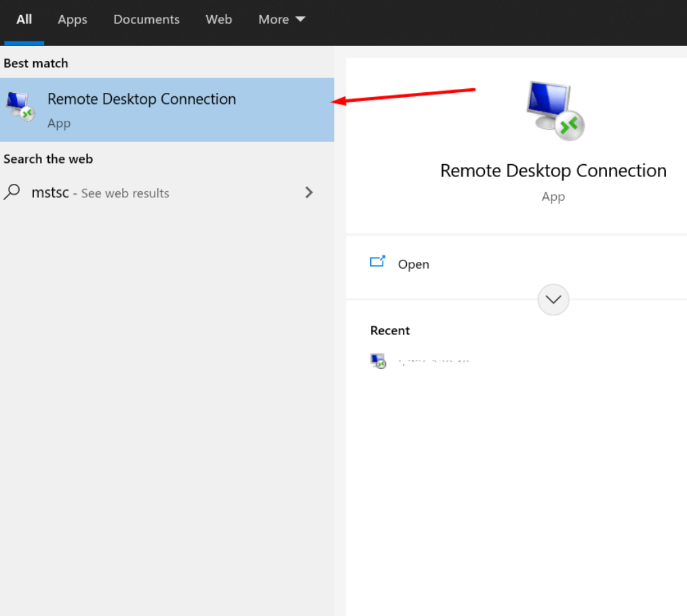Viewport: 687px width, 616px height.
Task: Click the chevron below the Open action
Action: click(553, 299)
